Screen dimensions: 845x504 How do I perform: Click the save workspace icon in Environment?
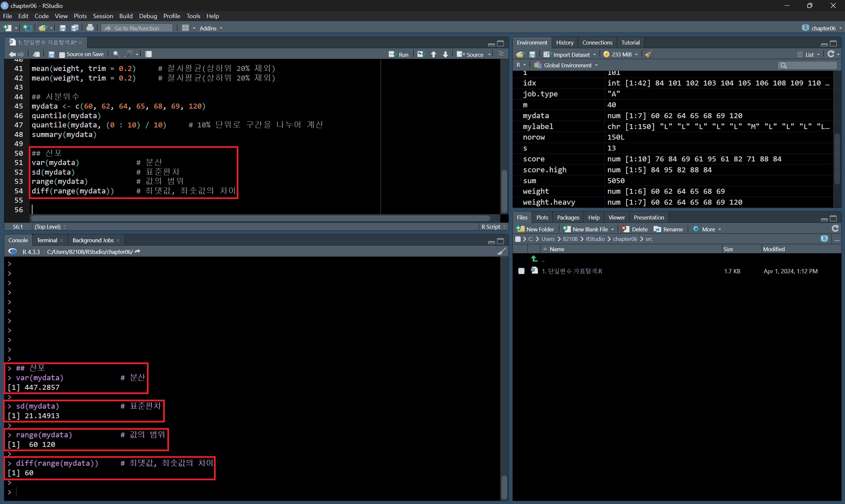point(532,54)
